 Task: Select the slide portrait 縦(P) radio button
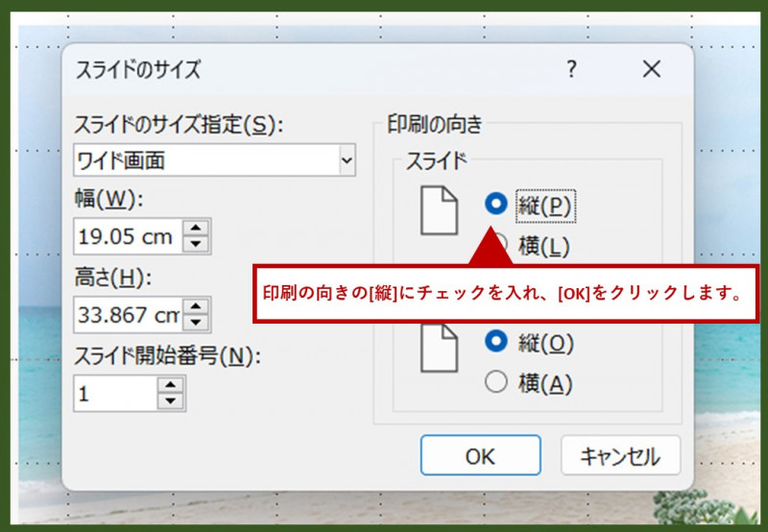[x=495, y=203]
